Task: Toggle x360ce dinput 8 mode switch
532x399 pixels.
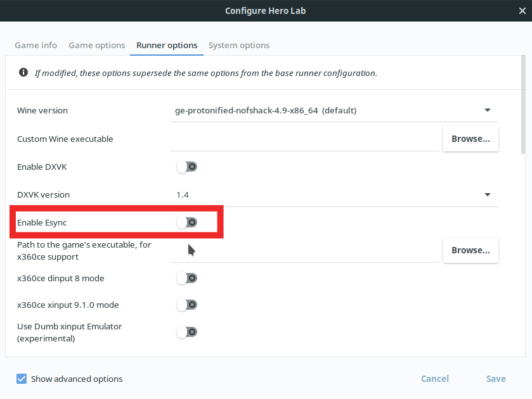Action: coord(186,278)
